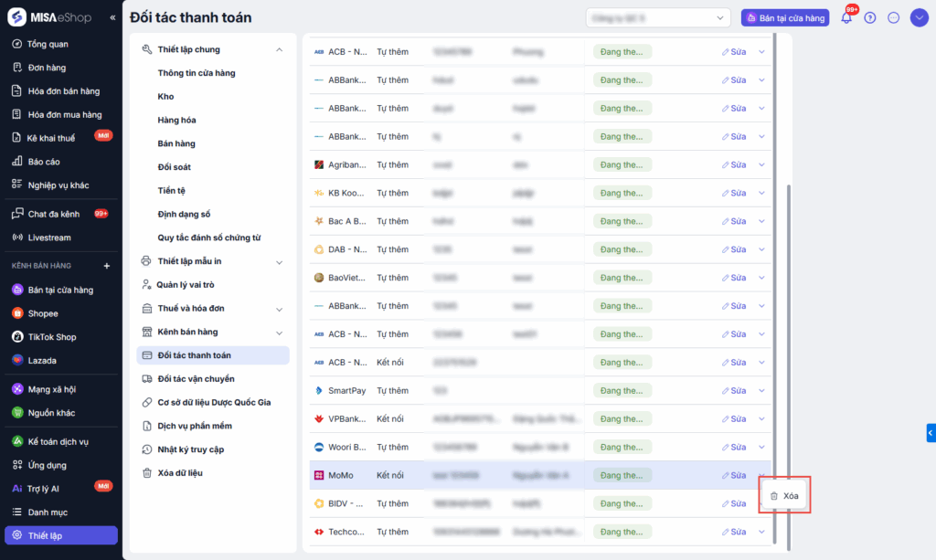Viewport: 936px width, 560px height.
Task: Click the help question mark icon
Action: pos(870,17)
